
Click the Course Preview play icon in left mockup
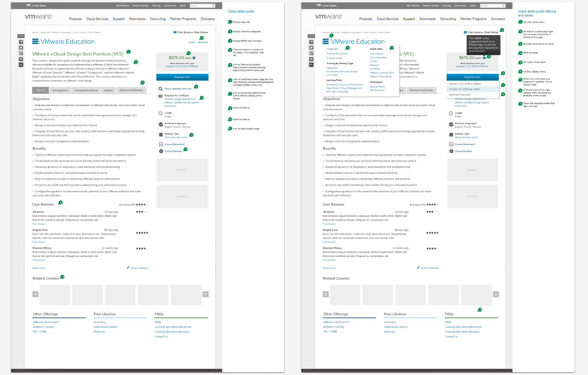click(160, 151)
